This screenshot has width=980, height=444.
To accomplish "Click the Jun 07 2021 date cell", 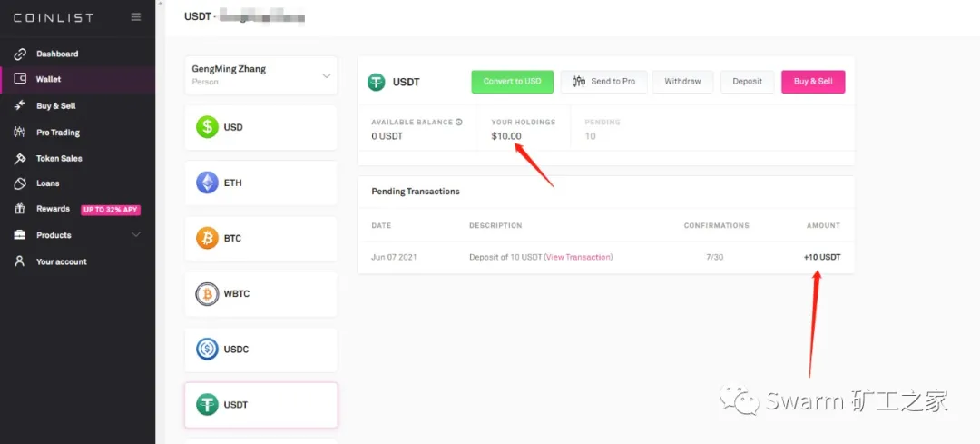I will pyautogui.click(x=394, y=257).
